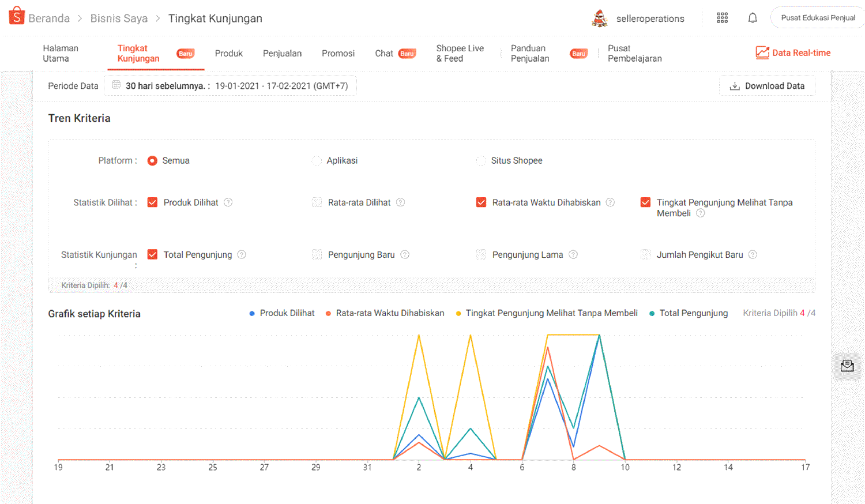
Task: Click help icon next to Pengunjung Baru
Action: click(405, 255)
